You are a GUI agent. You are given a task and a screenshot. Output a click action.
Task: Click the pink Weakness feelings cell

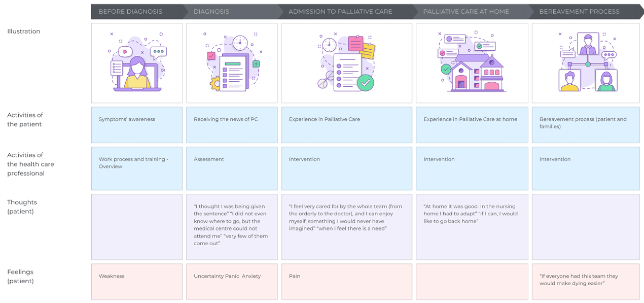(x=136, y=282)
